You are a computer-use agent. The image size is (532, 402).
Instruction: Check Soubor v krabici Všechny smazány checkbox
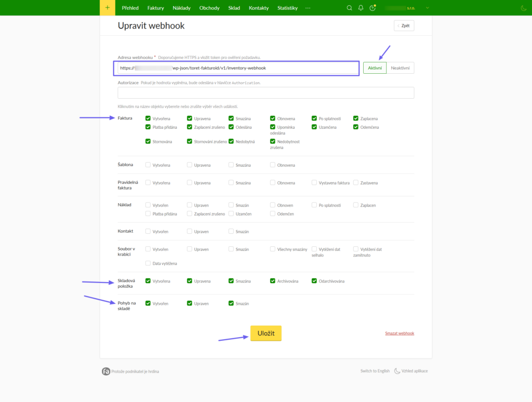(x=272, y=249)
